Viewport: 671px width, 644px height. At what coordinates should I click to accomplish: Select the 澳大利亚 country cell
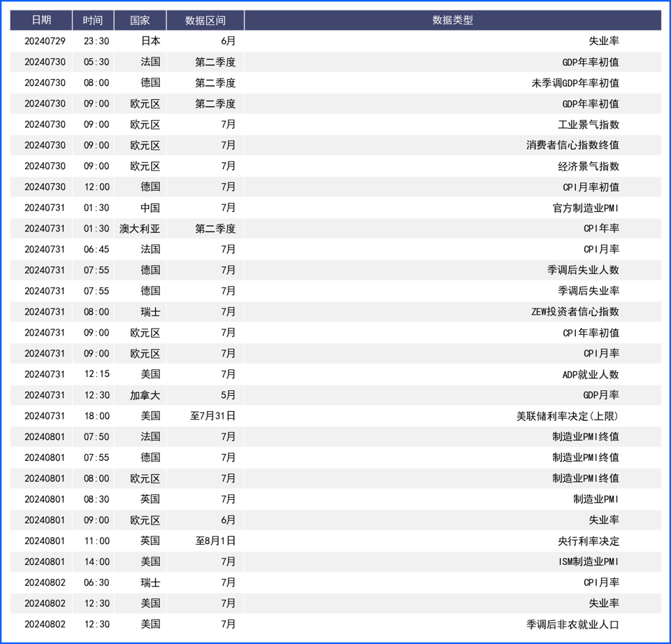click(x=140, y=229)
